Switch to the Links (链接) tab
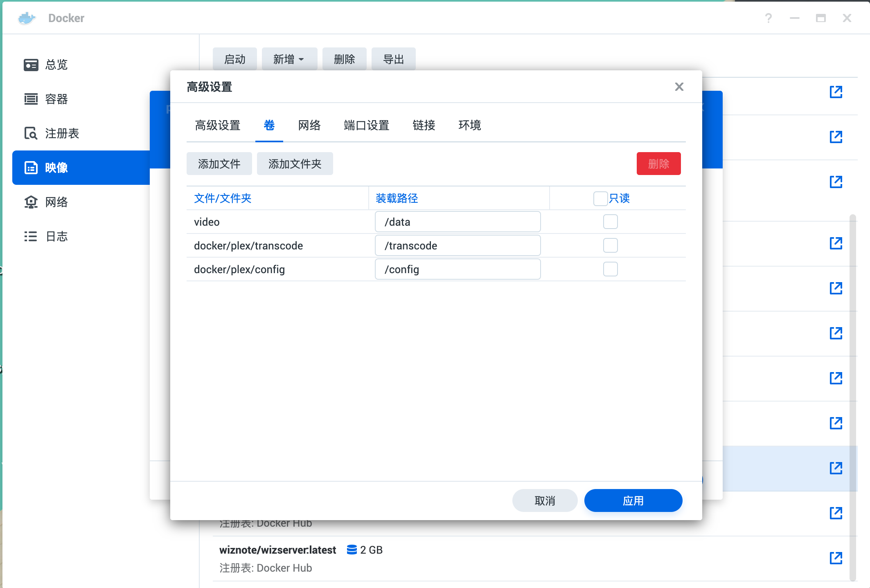The image size is (870, 588). [x=424, y=125]
